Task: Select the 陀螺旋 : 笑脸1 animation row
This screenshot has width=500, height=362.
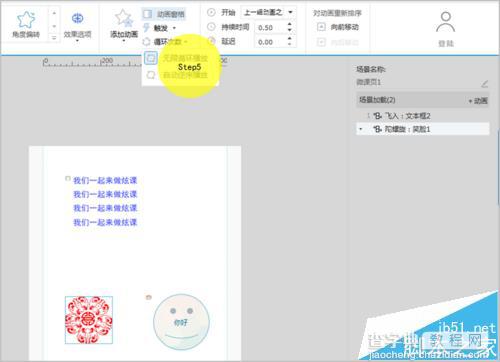Action: tap(423, 129)
